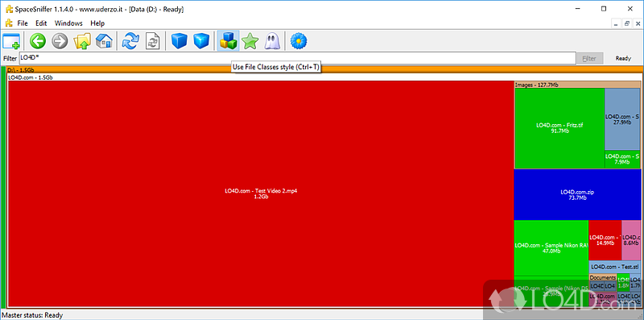Image resolution: width=644 pixels, height=320 pixels.
Task: Select the 14.9Mb red block
Action: click(x=605, y=240)
